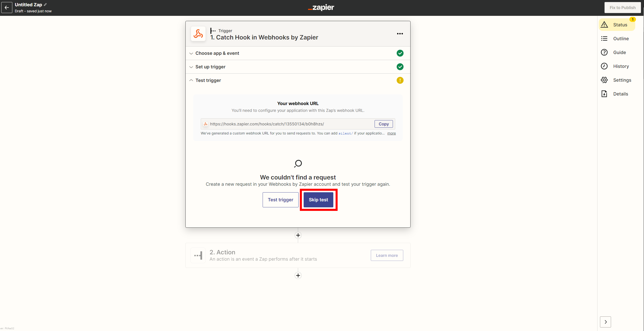Open the Settings gear panel

click(x=622, y=80)
